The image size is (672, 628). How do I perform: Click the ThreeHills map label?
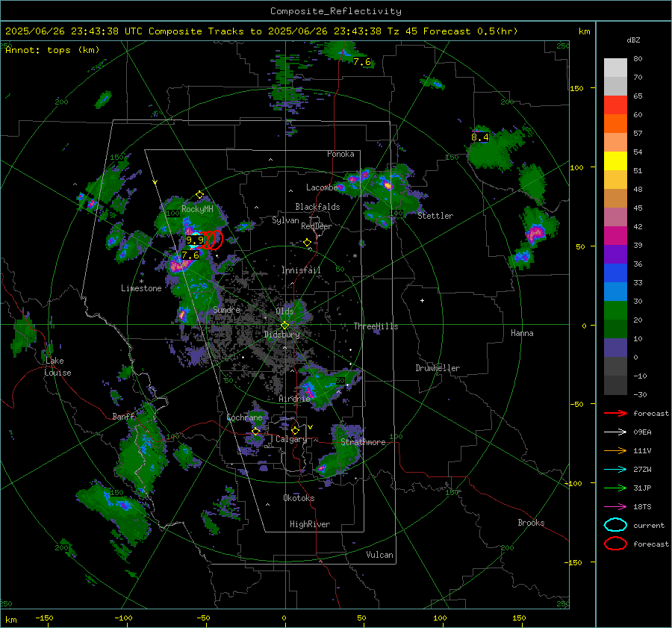376,326
